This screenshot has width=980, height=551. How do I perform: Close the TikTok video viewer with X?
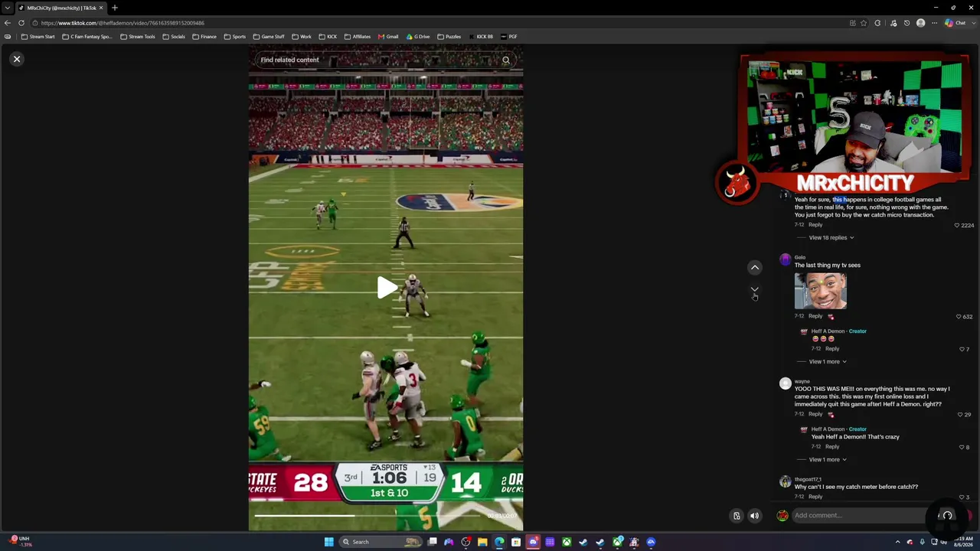[x=17, y=59]
